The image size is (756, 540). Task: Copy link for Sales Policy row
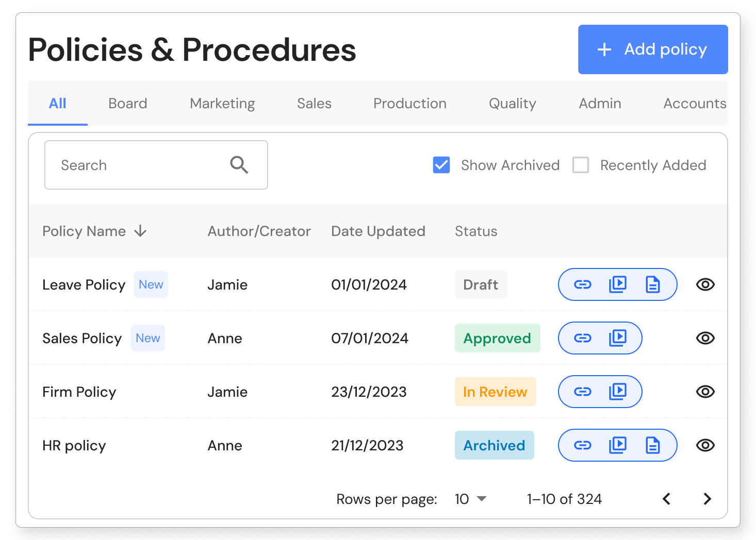coord(583,338)
